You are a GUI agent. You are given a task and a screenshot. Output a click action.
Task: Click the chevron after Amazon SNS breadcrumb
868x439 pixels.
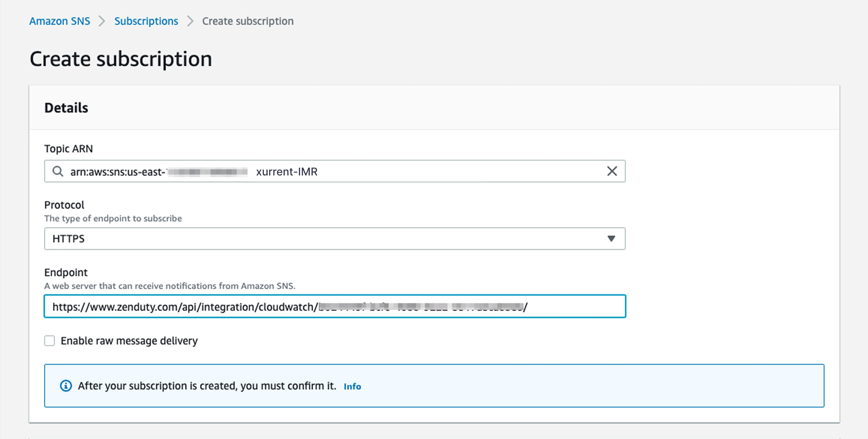[x=102, y=21]
